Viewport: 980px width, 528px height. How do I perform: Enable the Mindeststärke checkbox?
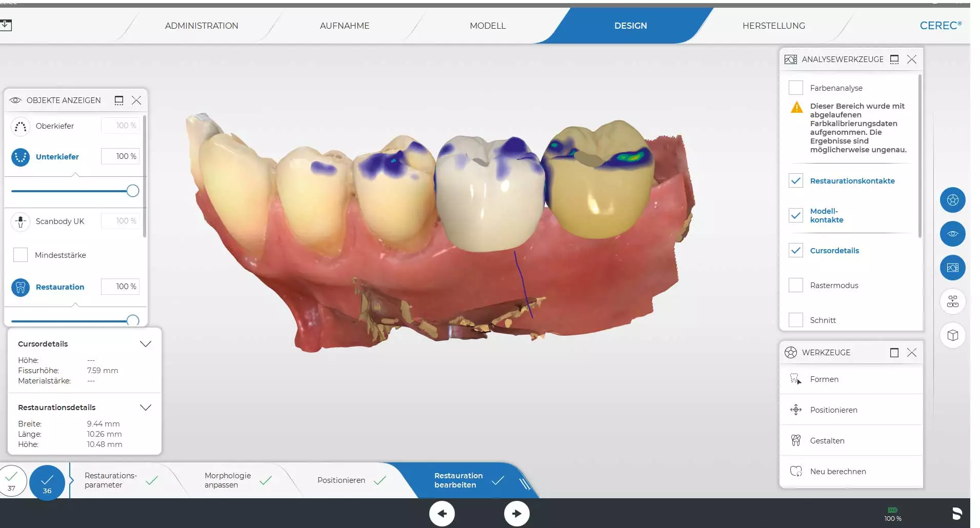click(x=21, y=255)
